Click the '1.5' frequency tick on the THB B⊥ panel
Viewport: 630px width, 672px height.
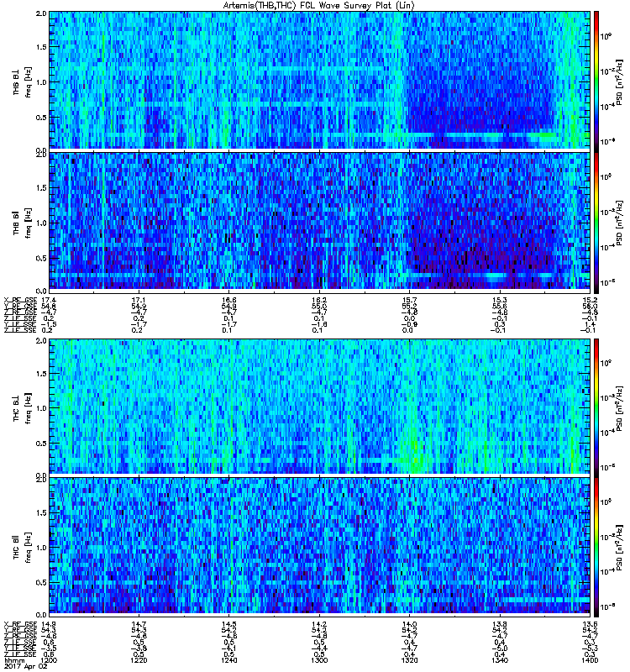pos(41,47)
